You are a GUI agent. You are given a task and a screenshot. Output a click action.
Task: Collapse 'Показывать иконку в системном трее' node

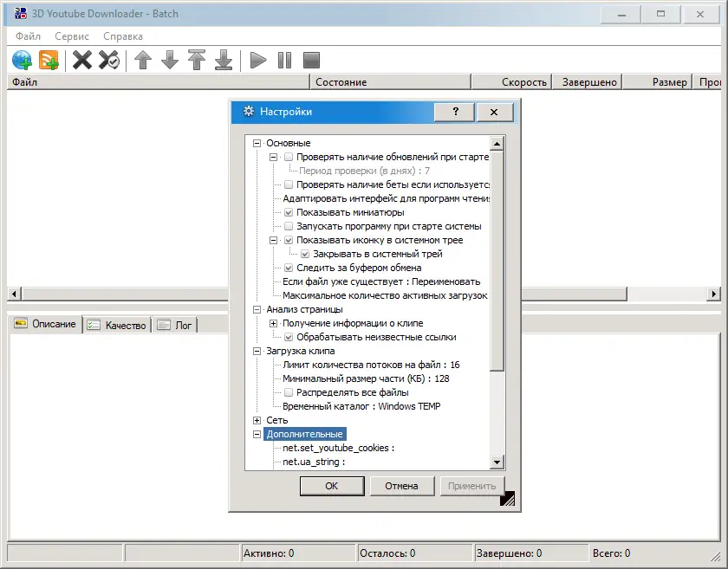tap(274, 241)
